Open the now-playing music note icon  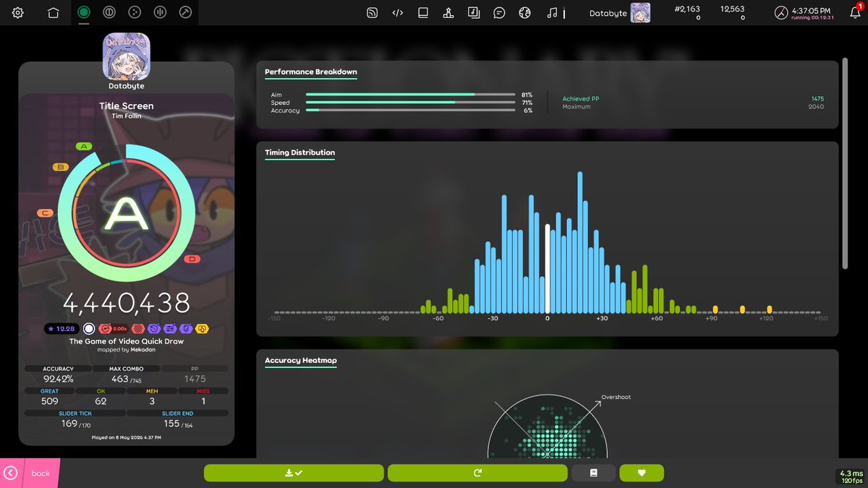[x=552, y=12]
